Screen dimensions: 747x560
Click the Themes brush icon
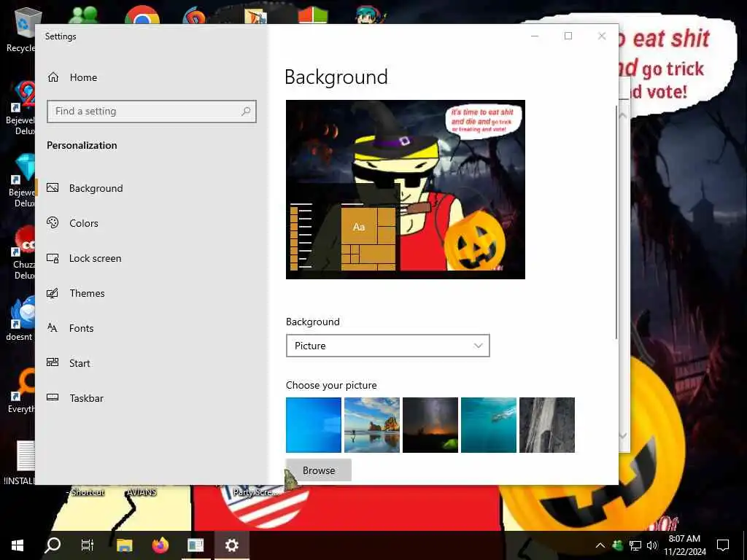pyautogui.click(x=53, y=293)
